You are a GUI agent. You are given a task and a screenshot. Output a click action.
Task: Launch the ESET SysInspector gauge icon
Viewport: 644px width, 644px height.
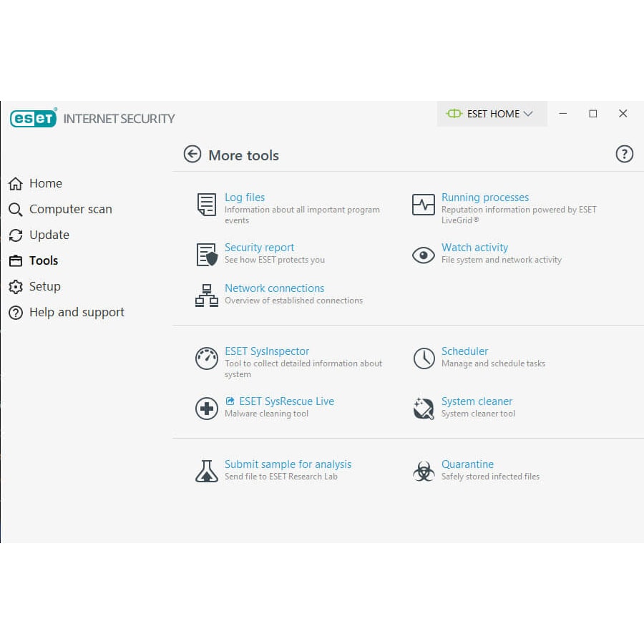coord(206,358)
